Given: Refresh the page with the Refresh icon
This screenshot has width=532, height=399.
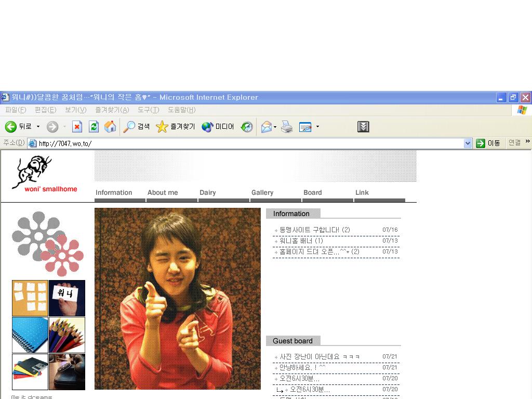Looking at the screenshot, I should coord(94,127).
